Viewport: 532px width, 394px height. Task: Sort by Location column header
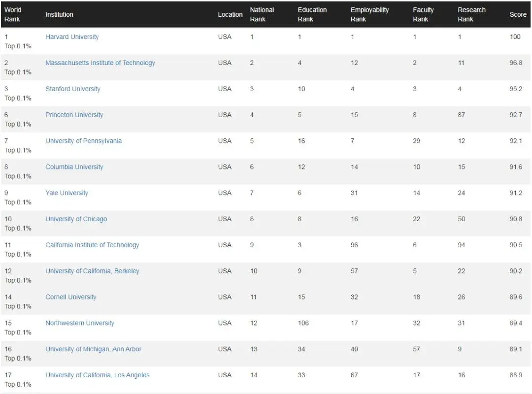click(x=230, y=14)
